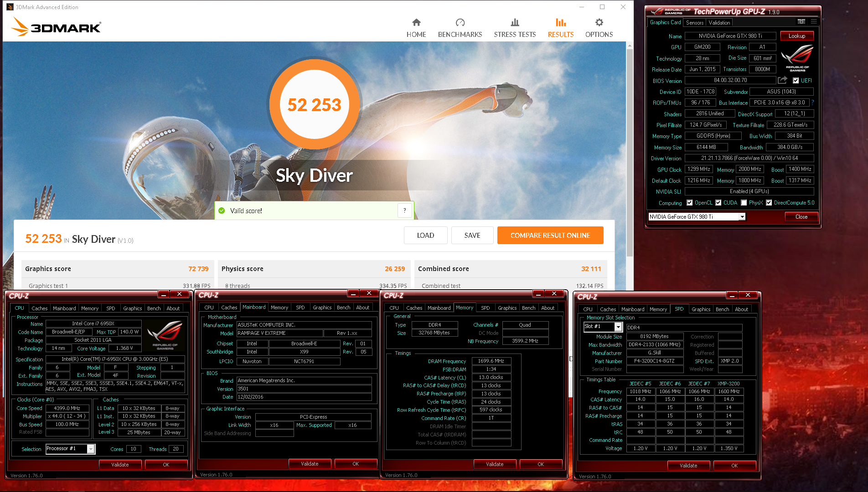
Task: Open GPU-Z hamburger menu icon
Action: pyautogui.click(x=814, y=21)
